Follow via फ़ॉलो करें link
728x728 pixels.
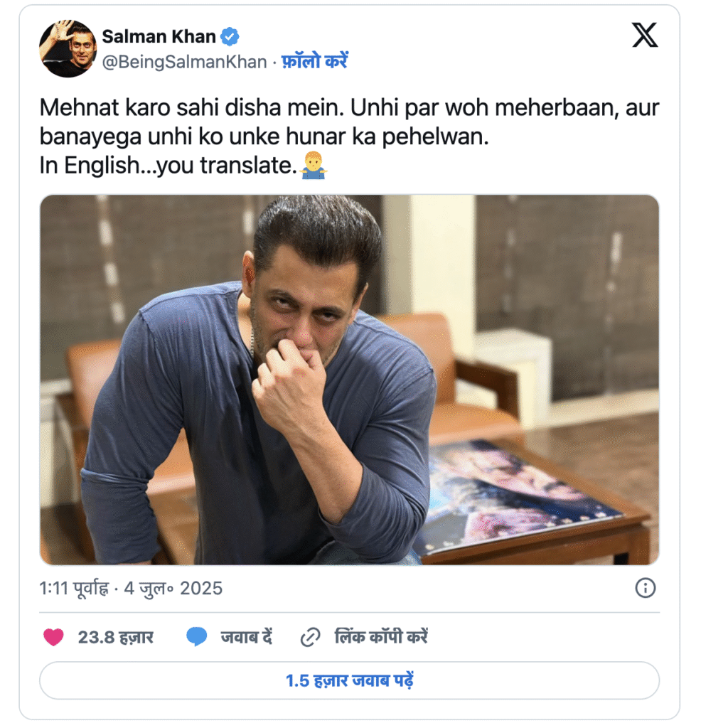(315, 61)
